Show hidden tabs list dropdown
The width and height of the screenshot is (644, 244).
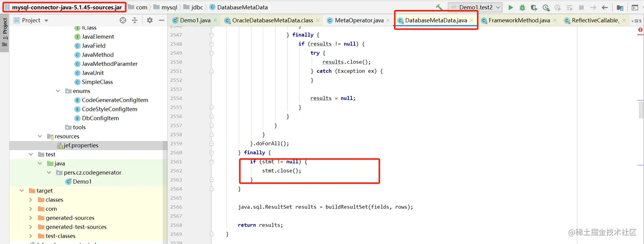click(636, 20)
